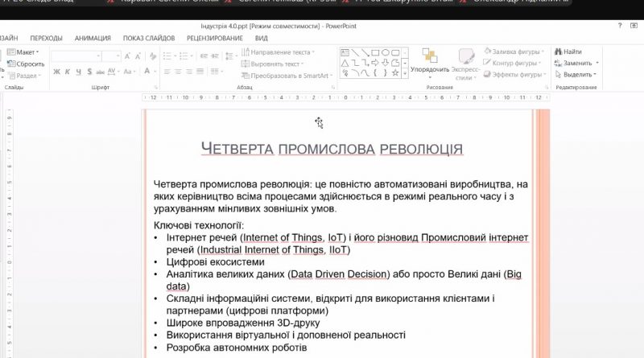Justify the text alignment
The height and width of the screenshot is (358, 644).
tap(200, 72)
